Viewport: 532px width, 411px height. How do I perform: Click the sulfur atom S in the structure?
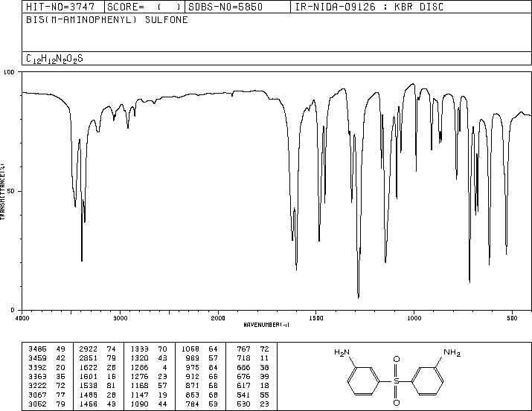[396, 381]
